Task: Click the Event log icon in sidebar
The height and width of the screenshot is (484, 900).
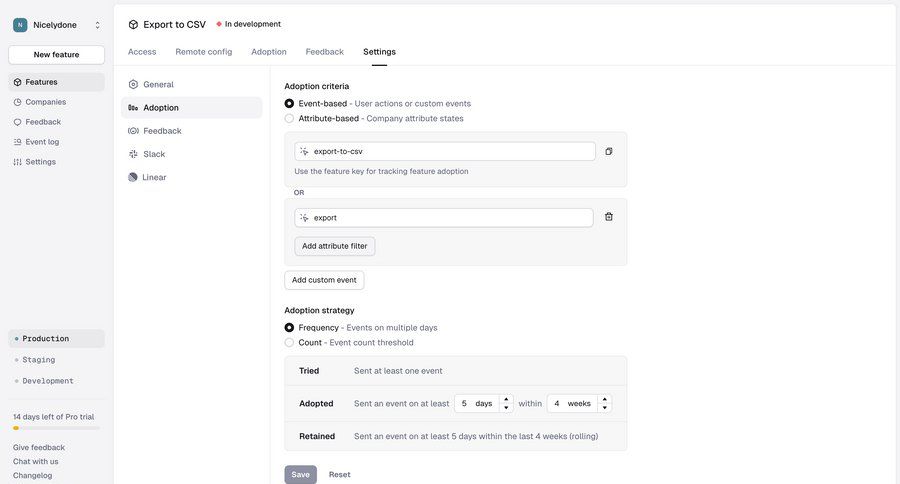Action: (17, 142)
